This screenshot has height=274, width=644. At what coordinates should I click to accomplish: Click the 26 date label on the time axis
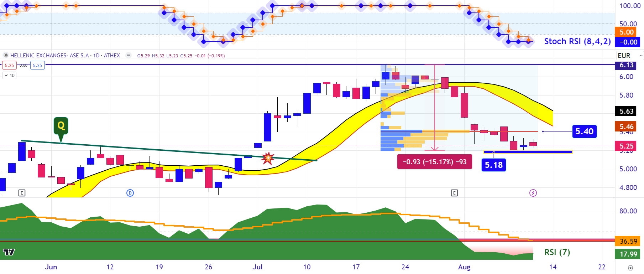tap(209, 267)
